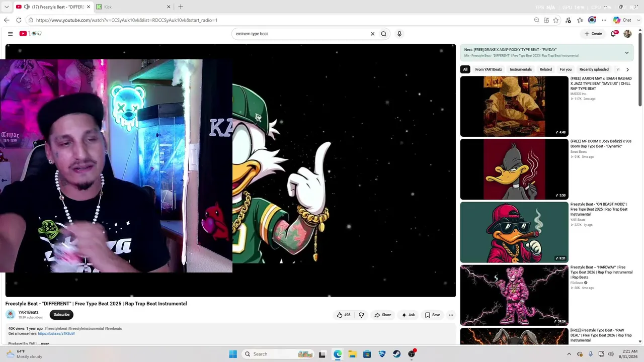
Task: Open Windows Start menu
Action: (x=233, y=354)
